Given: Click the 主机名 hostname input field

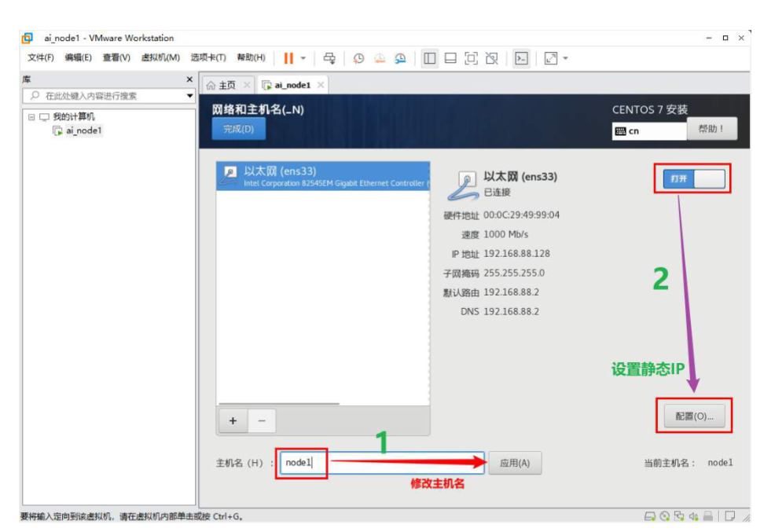Looking at the screenshot, I should pyautogui.click(x=382, y=463).
